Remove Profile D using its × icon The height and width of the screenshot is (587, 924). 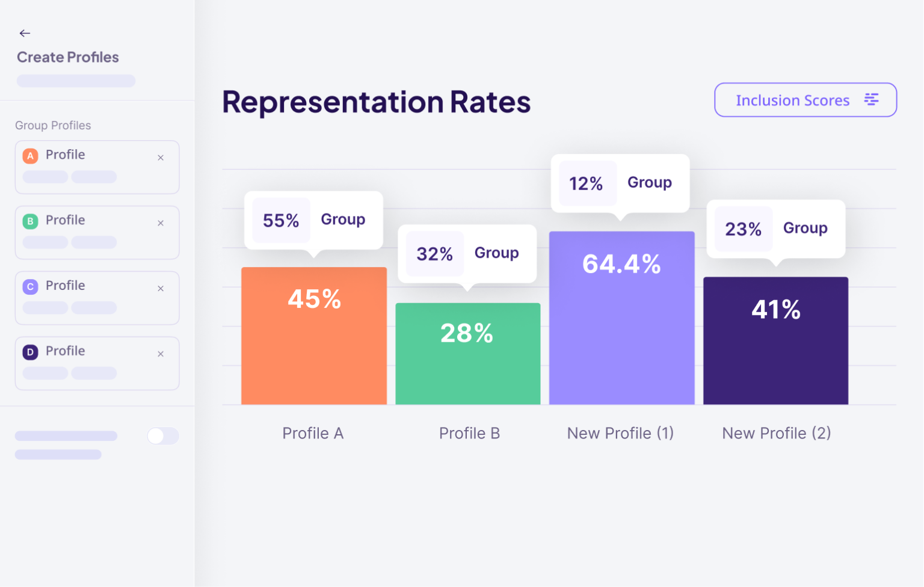click(x=161, y=354)
